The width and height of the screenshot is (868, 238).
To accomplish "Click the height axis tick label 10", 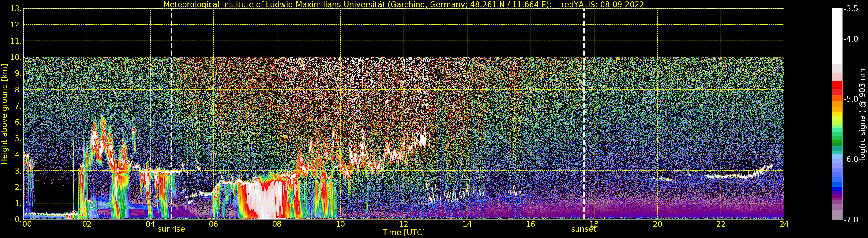I will pyautogui.click(x=15, y=58).
